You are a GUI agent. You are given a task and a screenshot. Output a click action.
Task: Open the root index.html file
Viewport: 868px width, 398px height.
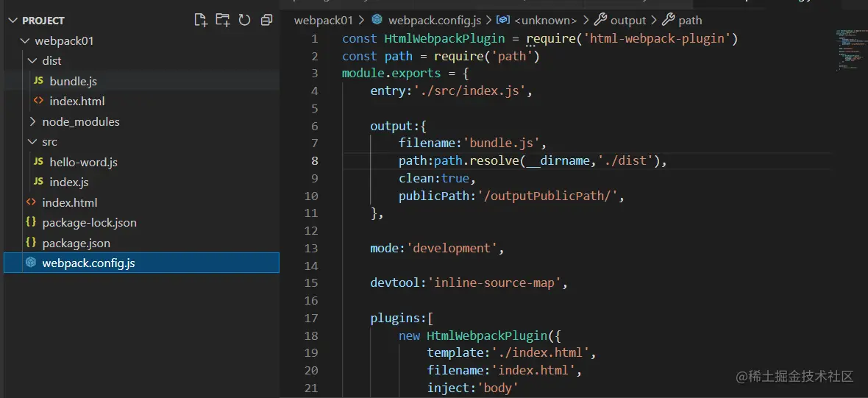point(70,202)
